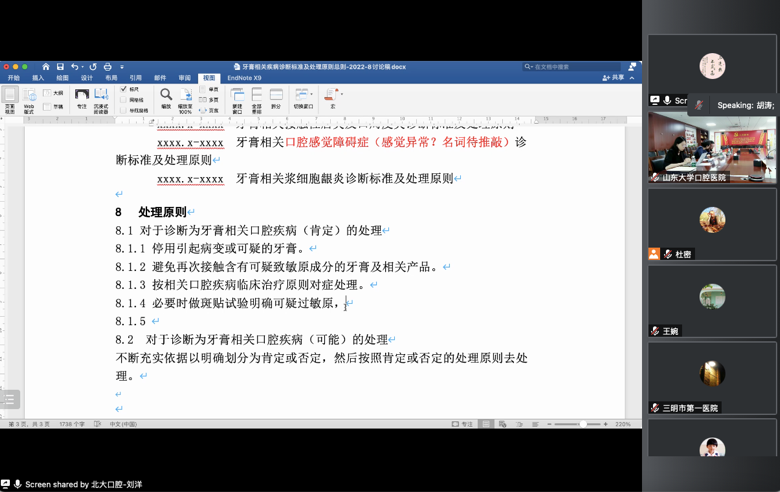Open the Immersive Reader tool

[101, 97]
